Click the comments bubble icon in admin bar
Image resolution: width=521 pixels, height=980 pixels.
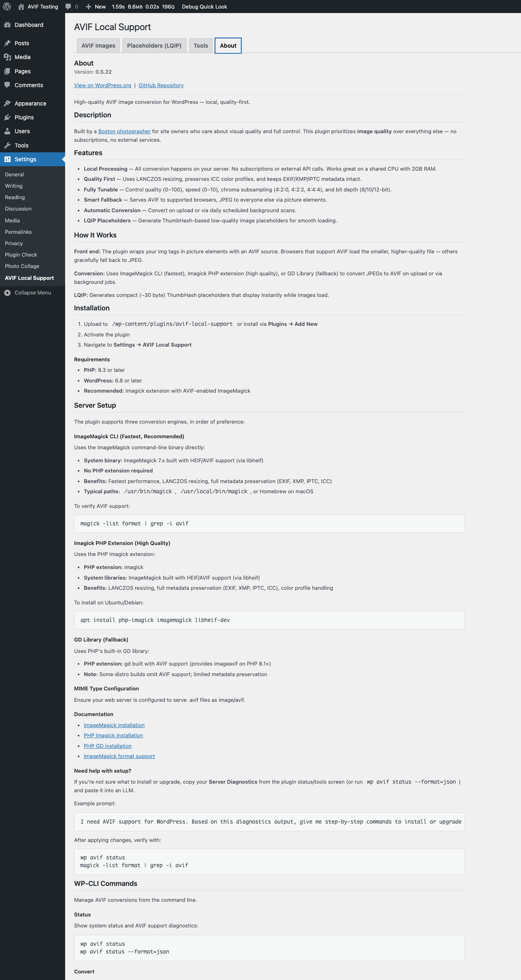coord(68,7)
